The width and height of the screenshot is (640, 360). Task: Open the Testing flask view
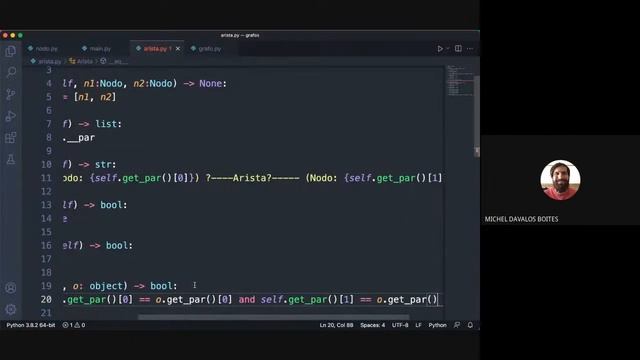click(x=11, y=159)
